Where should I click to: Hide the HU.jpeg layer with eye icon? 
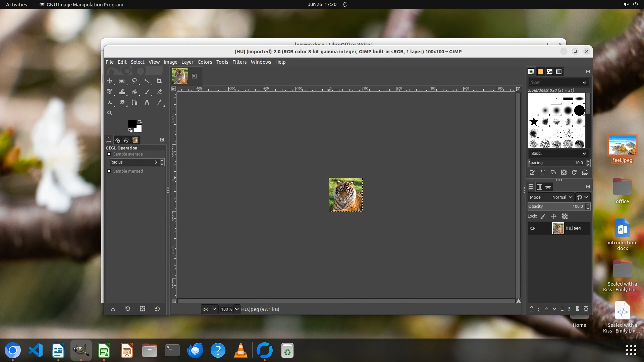tap(532, 228)
